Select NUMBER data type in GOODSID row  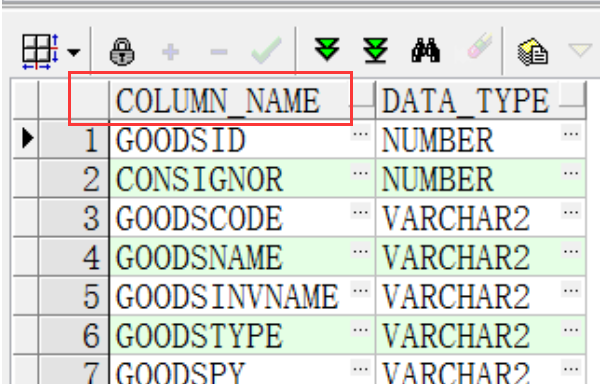[x=480, y=139]
